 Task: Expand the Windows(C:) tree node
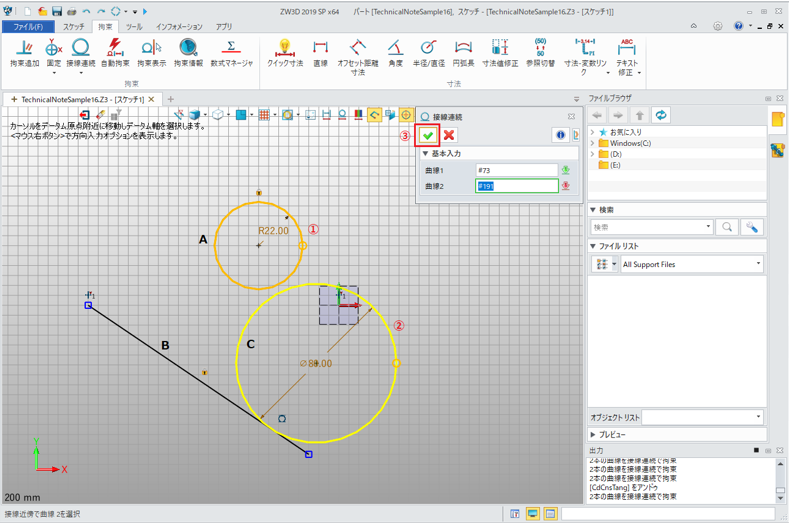(x=593, y=143)
